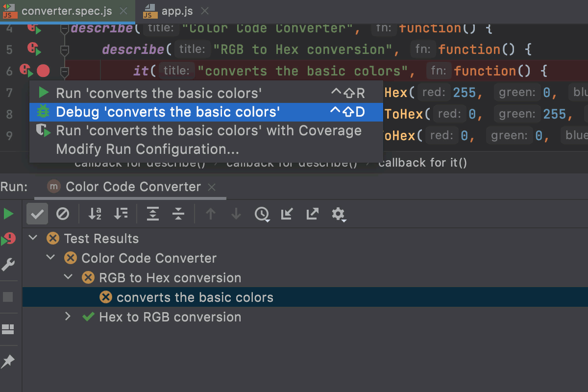Viewport: 588px width, 392px height.
Task: Import test results from file
Action: coord(287,214)
